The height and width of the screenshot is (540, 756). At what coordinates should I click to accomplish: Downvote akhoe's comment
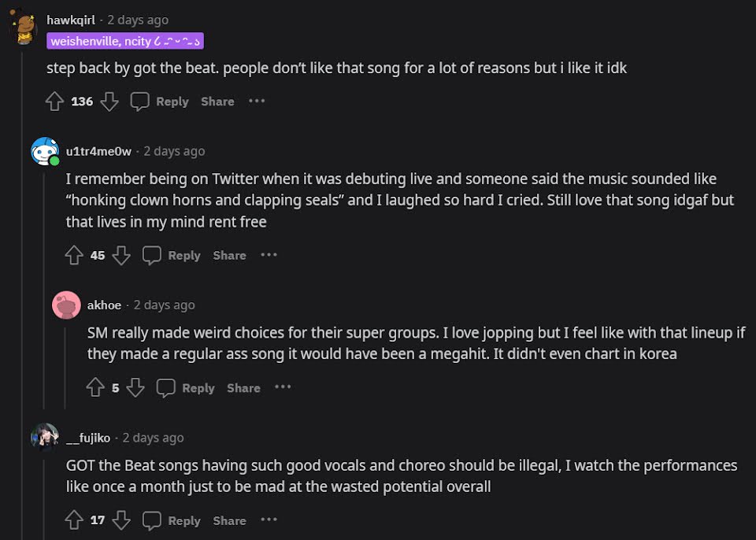(x=135, y=388)
